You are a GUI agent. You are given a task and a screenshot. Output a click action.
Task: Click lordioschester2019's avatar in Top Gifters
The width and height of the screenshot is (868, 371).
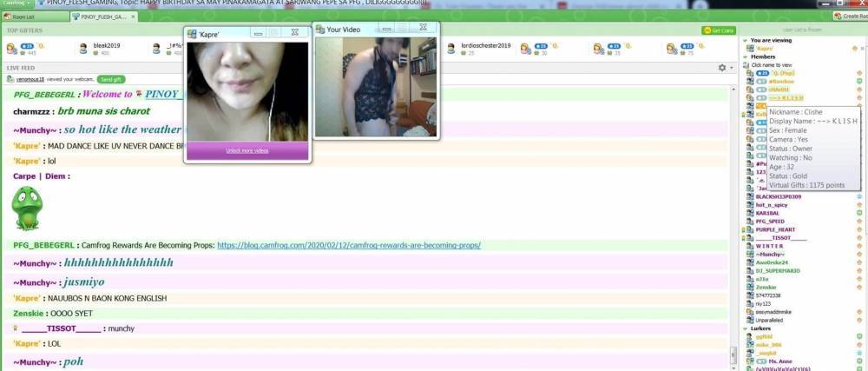451,49
